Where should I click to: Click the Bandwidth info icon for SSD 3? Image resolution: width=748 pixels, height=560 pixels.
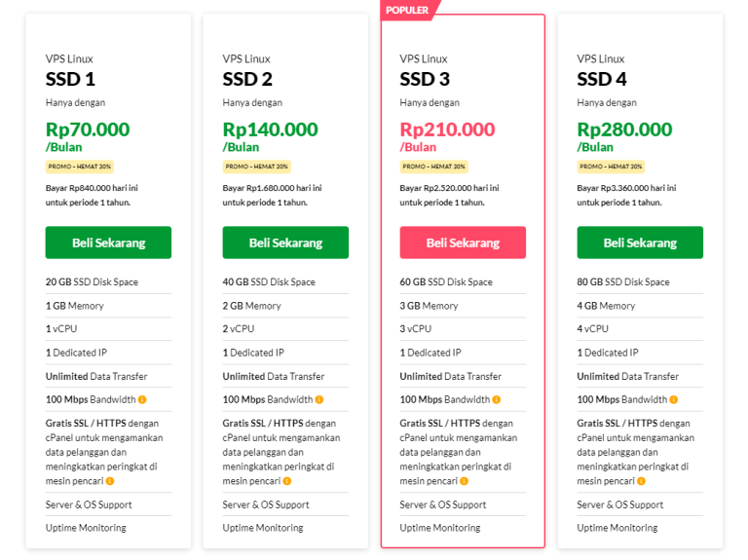(497, 399)
